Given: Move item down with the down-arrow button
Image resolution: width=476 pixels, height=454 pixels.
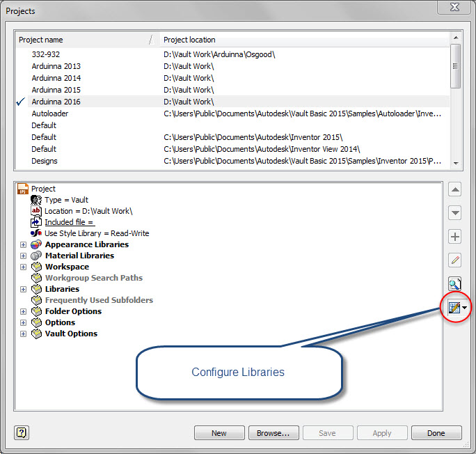Looking at the screenshot, I should [454, 213].
